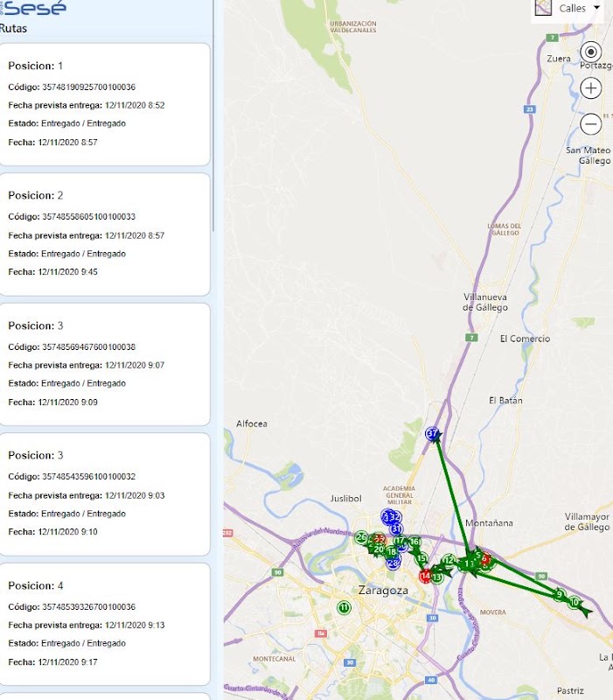The height and width of the screenshot is (700, 613).
Task: Click expected delivery 12/11/2020 8:52
Action: coord(135,105)
